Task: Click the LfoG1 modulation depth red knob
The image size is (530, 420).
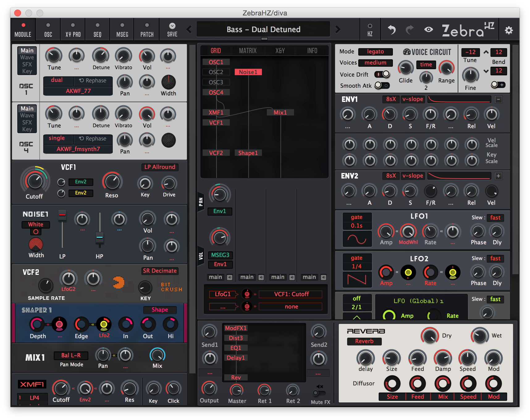Action: [x=247, y=294]
